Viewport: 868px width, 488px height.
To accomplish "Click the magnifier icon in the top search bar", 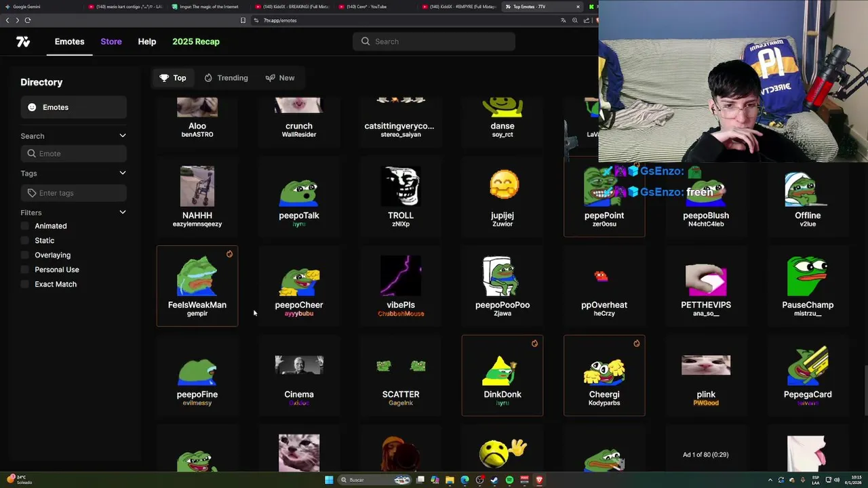I will [x=366, y=41].
